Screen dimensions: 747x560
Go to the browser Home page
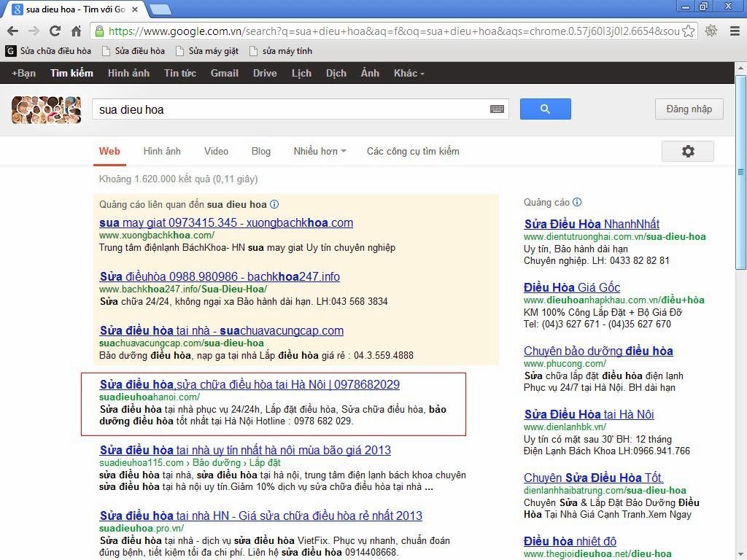(76, 31)
